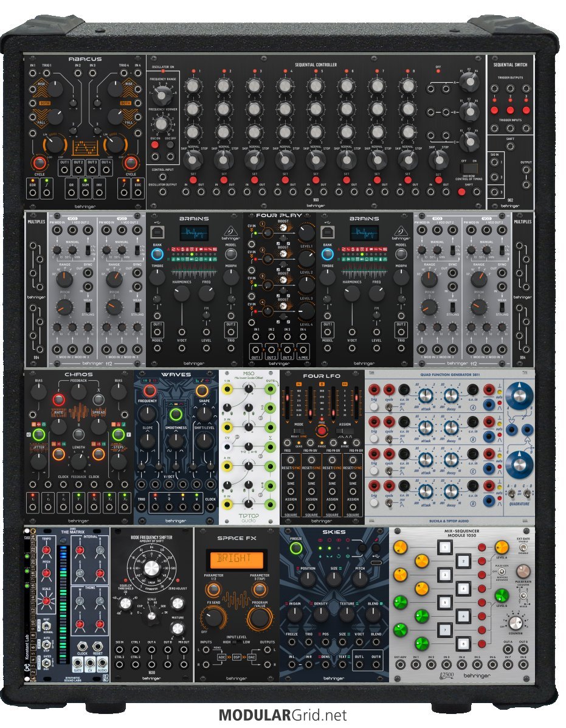The image size is (566, 728).
Task: Click the BANK button on left Brains
Action: pyautogui.click(x=157, y=254)
